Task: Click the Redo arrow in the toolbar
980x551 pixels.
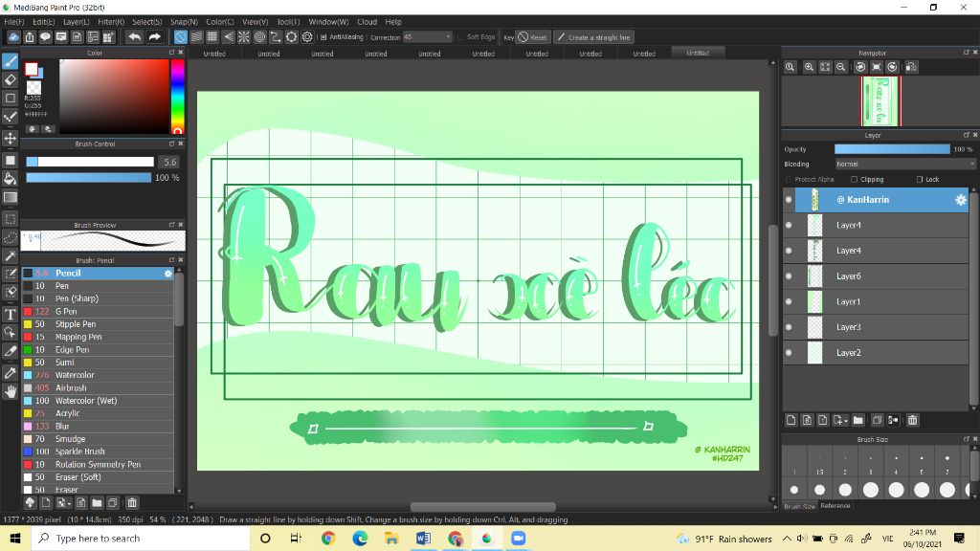Action: (x=154, y=37)
